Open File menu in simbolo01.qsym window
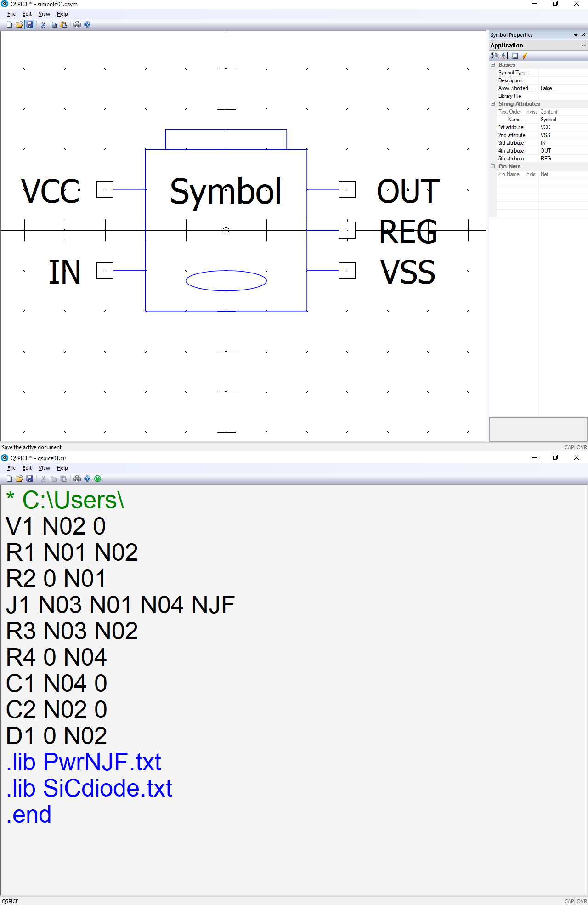The image size is (588, 905). (x=11, y=14)
